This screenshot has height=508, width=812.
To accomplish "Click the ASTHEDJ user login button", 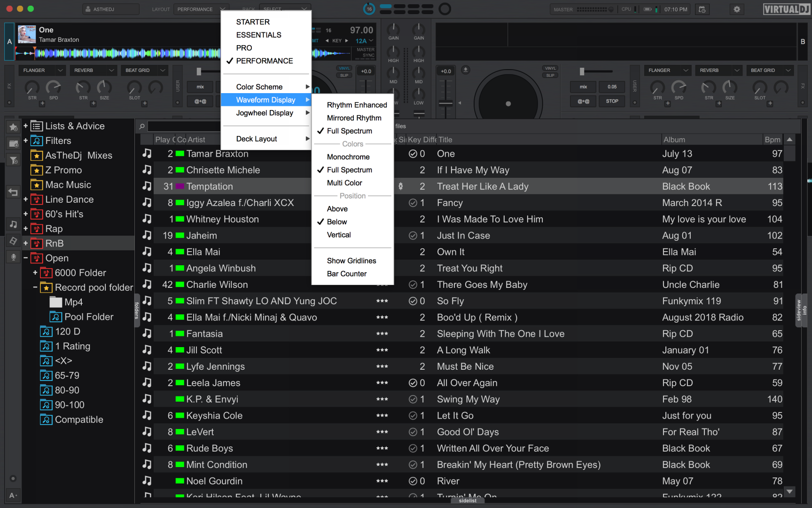I will (x=110, y=9).
